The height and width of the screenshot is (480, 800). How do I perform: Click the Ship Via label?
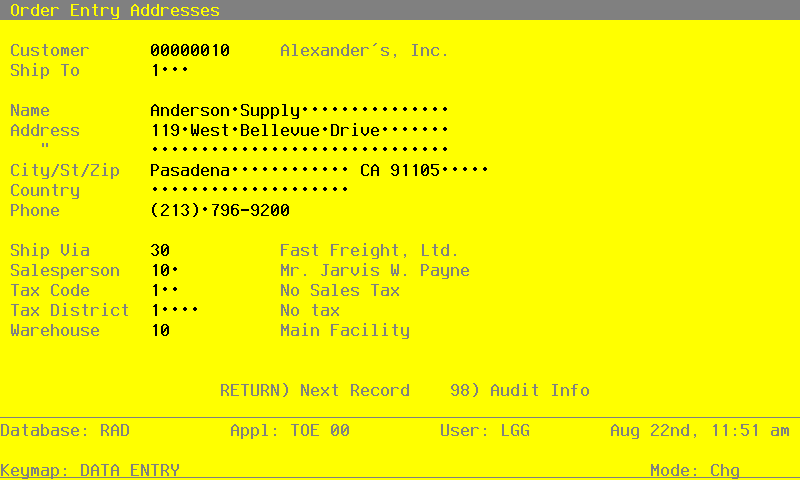[49, 250]
